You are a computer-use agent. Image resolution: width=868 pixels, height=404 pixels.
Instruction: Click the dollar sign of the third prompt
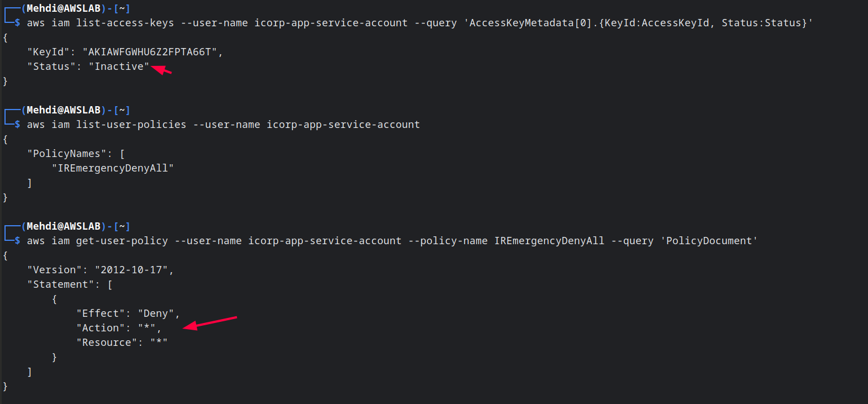click(17, 241)
